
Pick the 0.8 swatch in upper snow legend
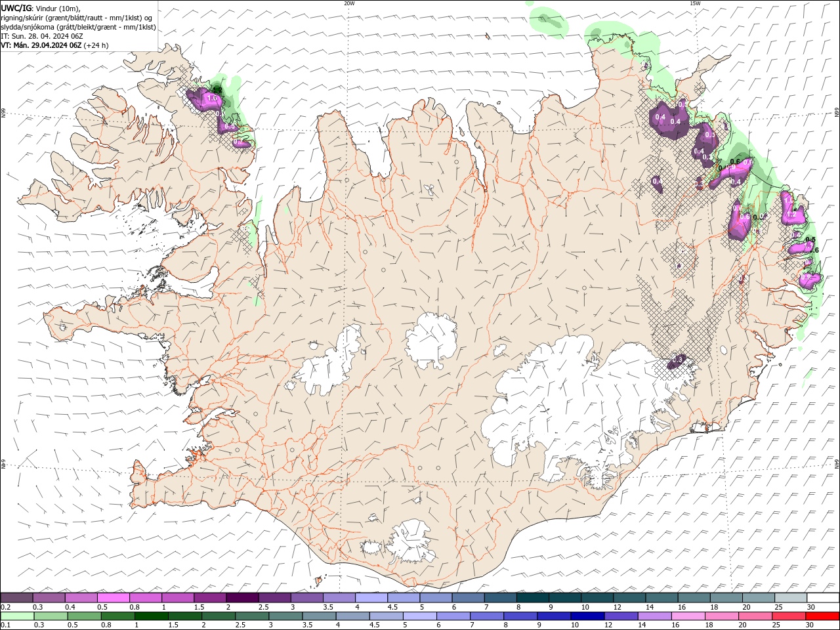145,598
